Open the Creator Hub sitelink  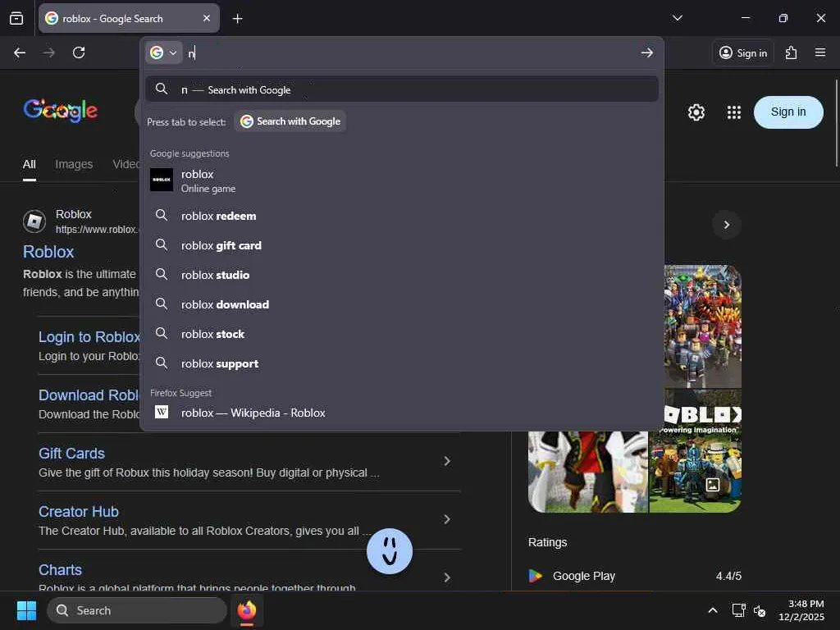pos(79,512)
